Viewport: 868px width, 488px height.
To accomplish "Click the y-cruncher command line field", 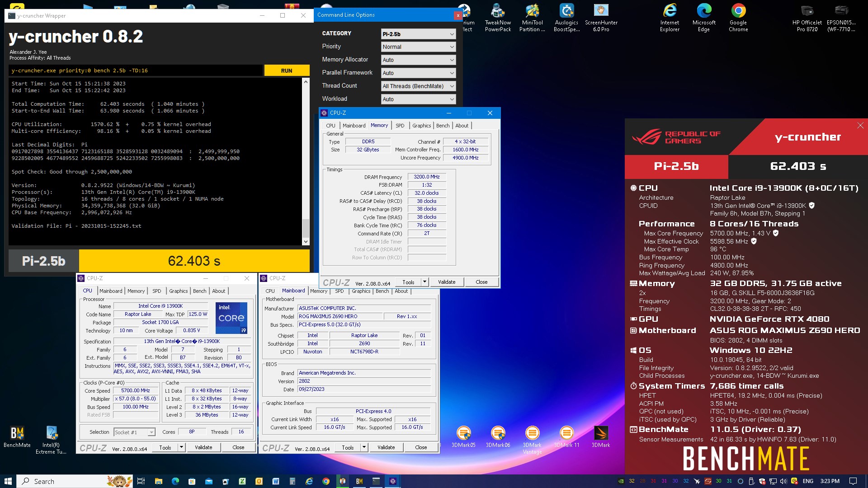I will (x=136, y=70).
